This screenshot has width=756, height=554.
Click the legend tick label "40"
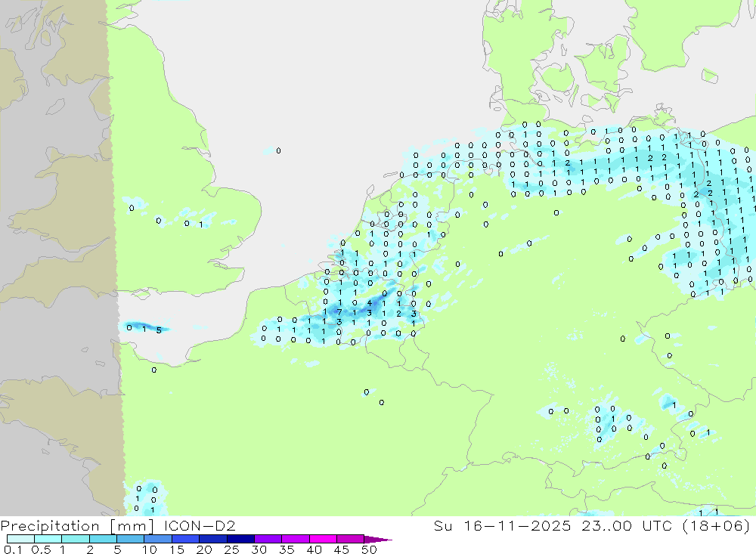point(314,549)
